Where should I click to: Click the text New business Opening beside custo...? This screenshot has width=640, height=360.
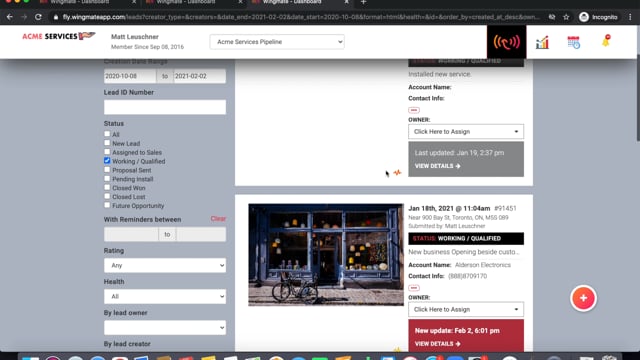coord(464,252)
